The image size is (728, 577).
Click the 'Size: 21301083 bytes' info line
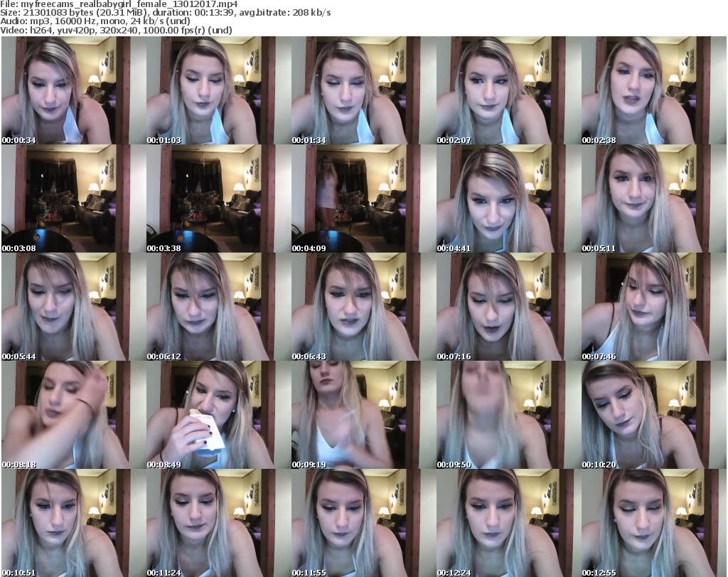coord(165,13)
